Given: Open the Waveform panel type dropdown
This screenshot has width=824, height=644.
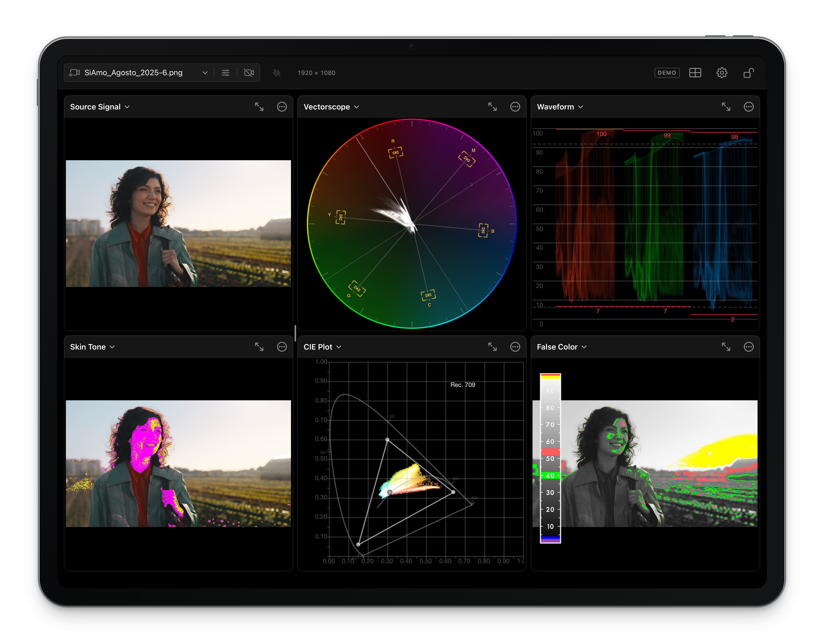Looking at the screenshot, I should click(560, 107).
